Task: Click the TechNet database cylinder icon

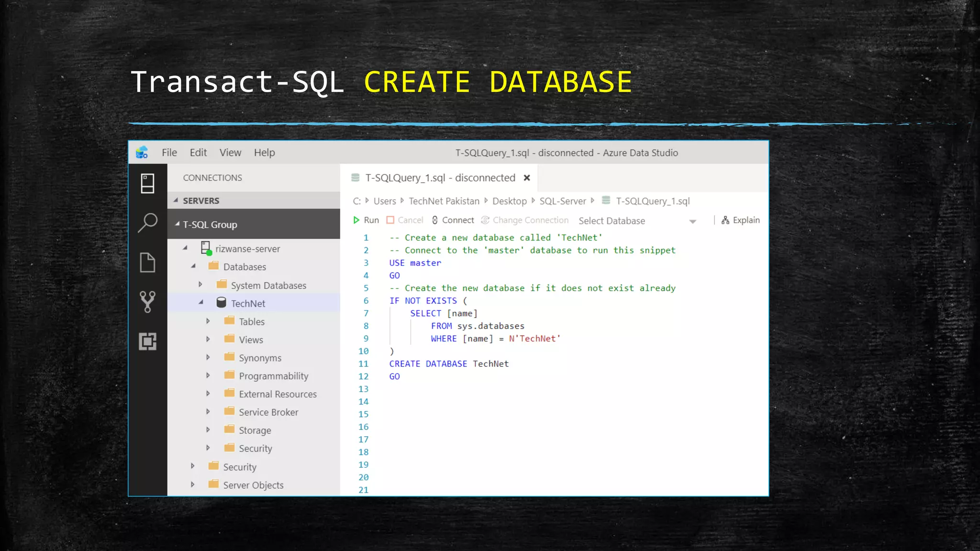Action: click(221, 303)
